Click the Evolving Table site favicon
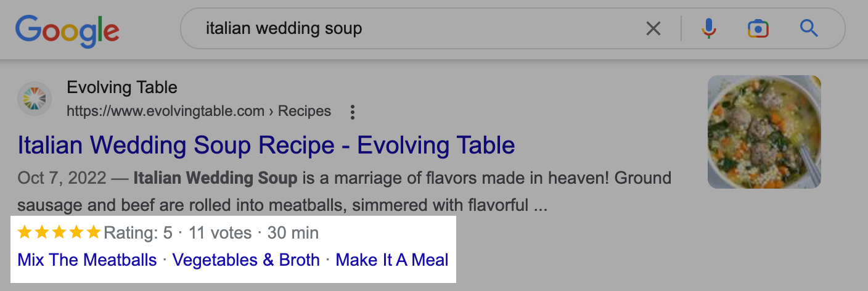The height and width of the screenshot is (291, 868). [35, 99]
